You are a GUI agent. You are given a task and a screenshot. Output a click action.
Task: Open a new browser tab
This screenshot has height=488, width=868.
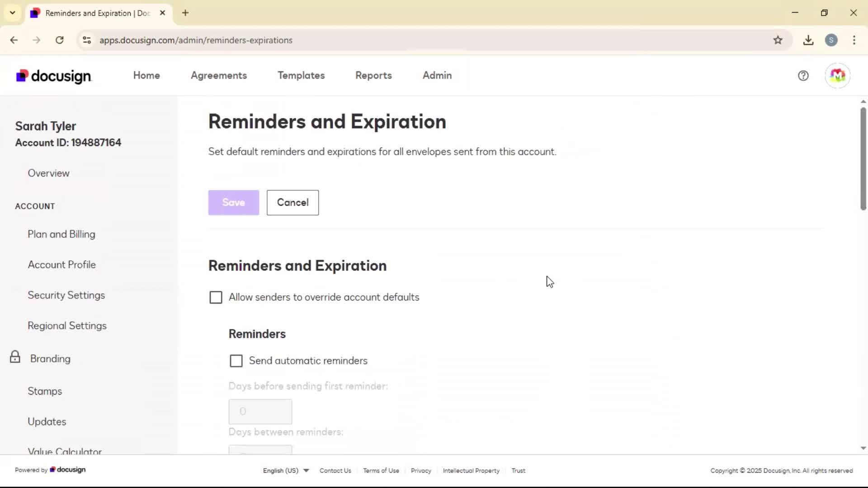click(x=185, y=13)
